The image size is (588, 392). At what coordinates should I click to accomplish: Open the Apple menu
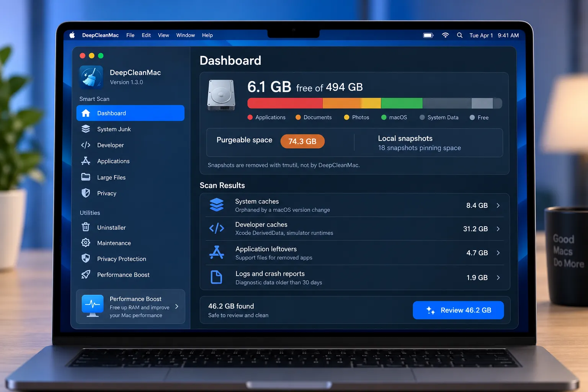72,35
